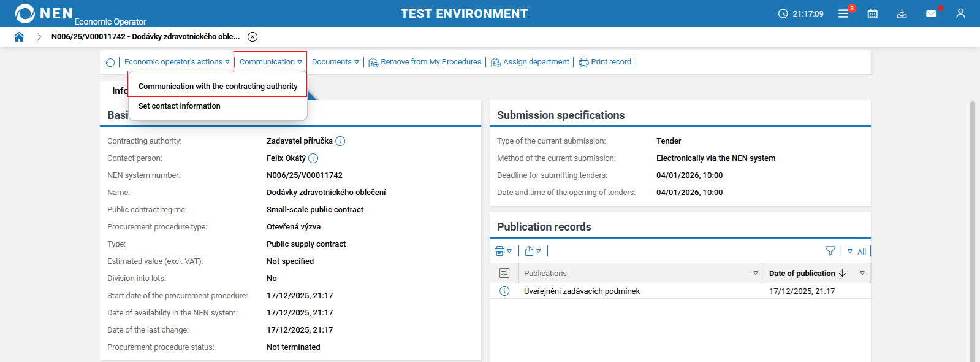Open the calendar icon in header
Viewport: 980px width, 362px height.
[x=872, y=13]
